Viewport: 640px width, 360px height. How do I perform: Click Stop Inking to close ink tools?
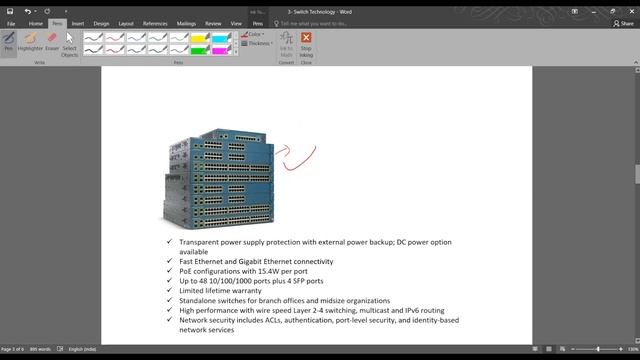306,44
